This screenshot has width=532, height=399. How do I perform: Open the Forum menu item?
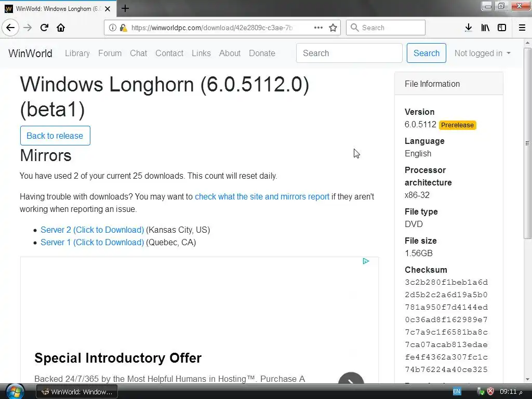110,54
